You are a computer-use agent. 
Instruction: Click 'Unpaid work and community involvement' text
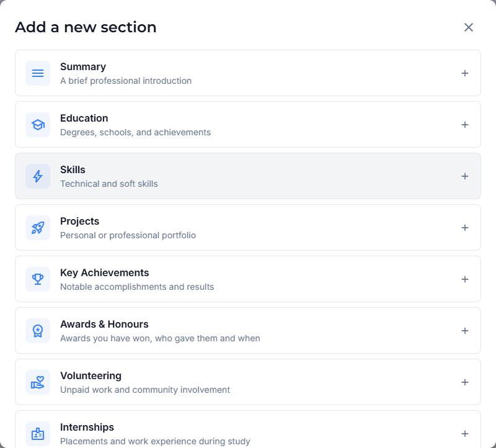pyautogui.click(x=145, y=390)
